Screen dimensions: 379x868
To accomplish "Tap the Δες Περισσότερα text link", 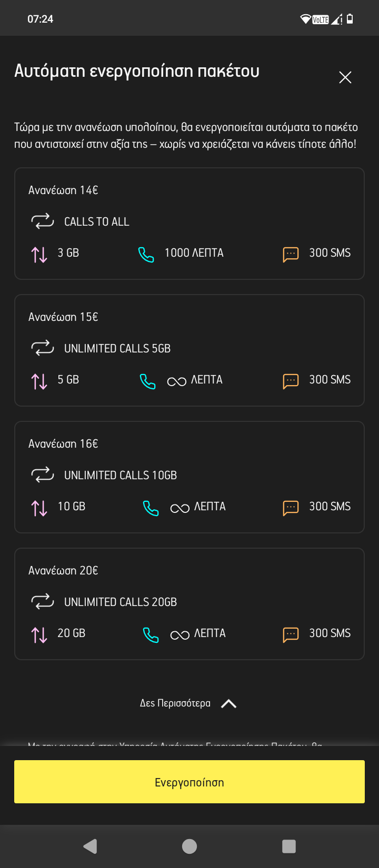I will coord(175,703).
